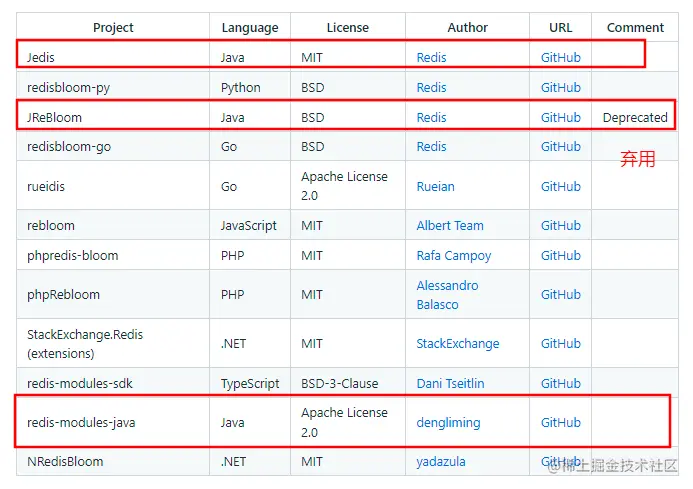Image resolution: width=693 pixels, height=489 pixels.
Task: Select the Language column header
Action: tap(250, 27)
